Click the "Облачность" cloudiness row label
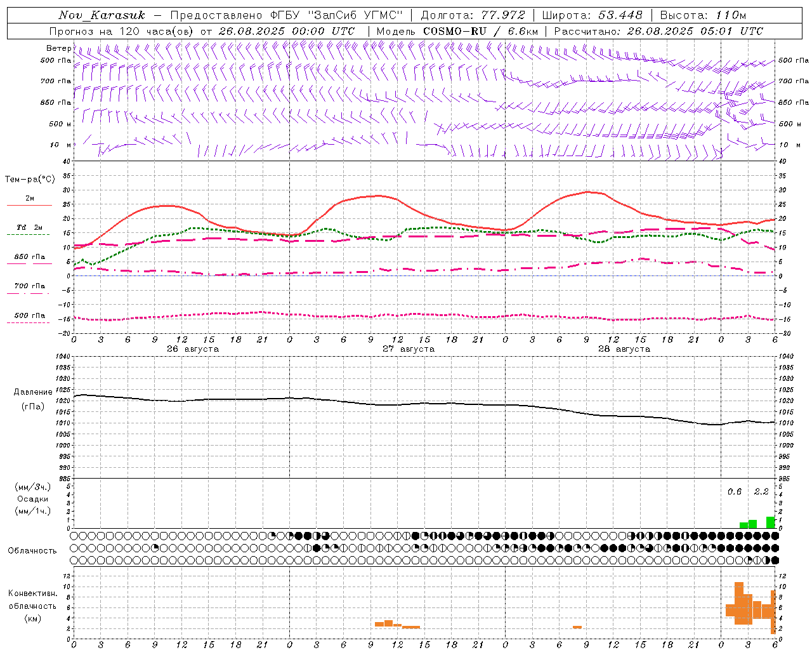Viewport: 812px width, 650px height. 32,550
